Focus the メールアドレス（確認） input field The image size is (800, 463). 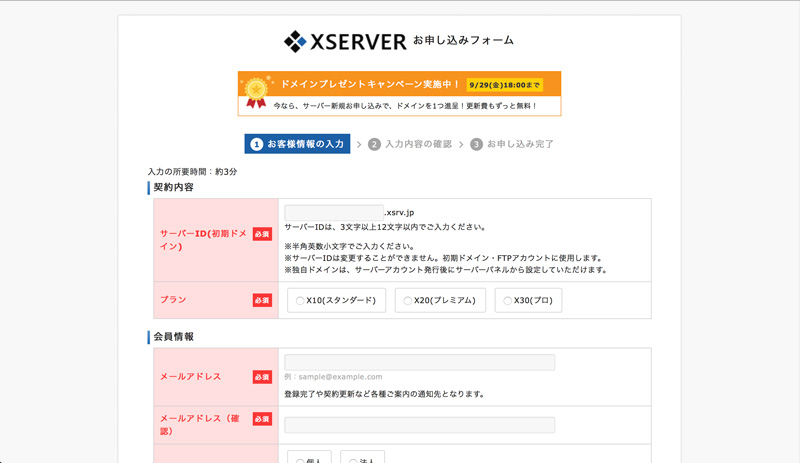(419, 425)
